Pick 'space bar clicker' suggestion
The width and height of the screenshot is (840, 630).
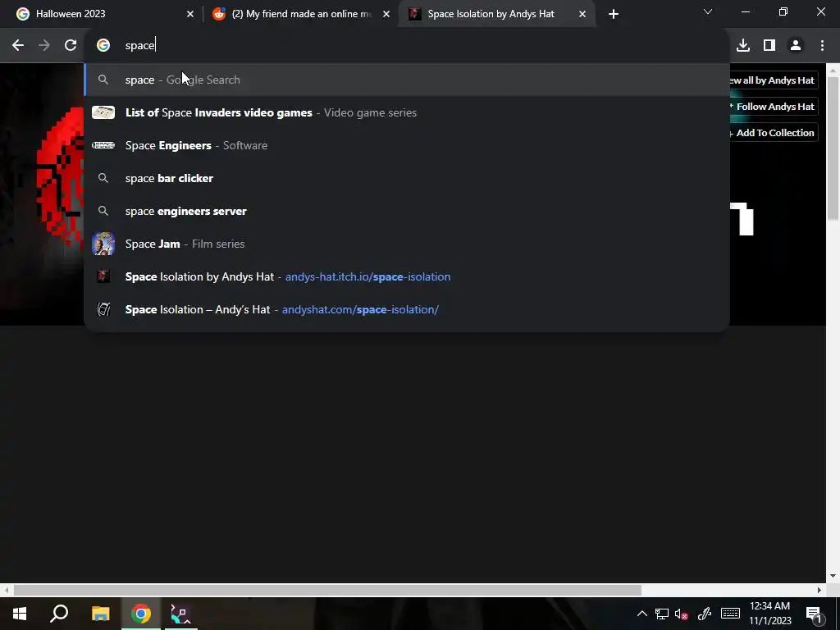(x=407, y=178)
